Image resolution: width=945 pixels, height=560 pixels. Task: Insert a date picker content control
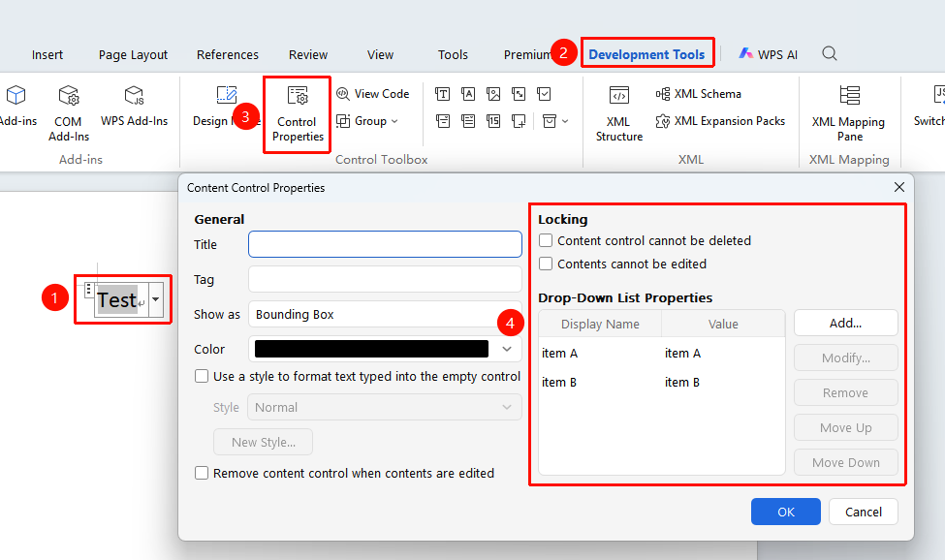coord(493,121)
